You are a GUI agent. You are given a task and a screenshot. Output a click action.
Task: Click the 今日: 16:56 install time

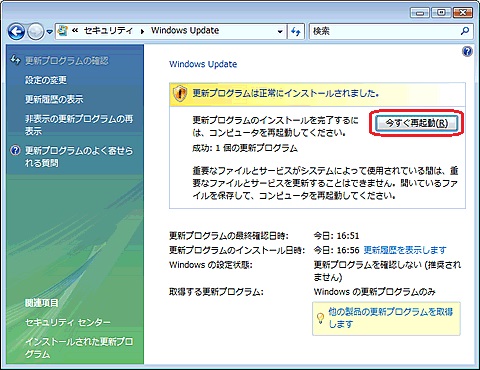336,250
